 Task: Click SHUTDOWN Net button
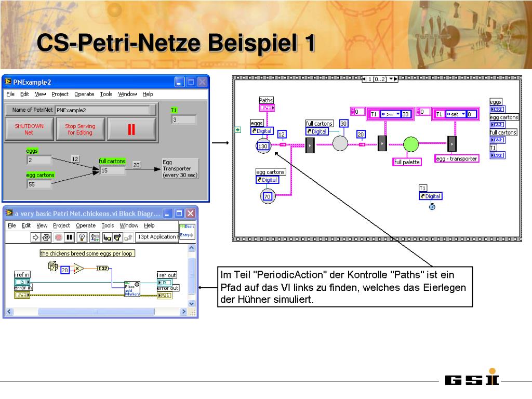pyautogui.click(x=29, y=129)
